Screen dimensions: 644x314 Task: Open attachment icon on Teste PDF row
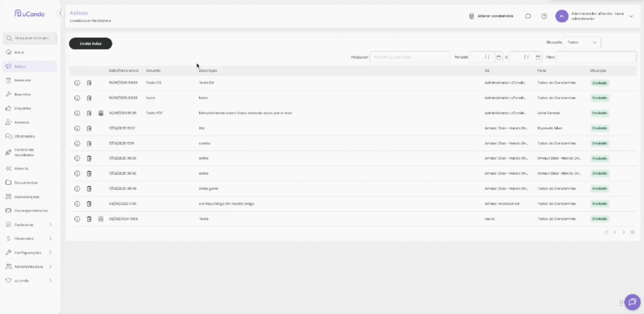point(101,113)
